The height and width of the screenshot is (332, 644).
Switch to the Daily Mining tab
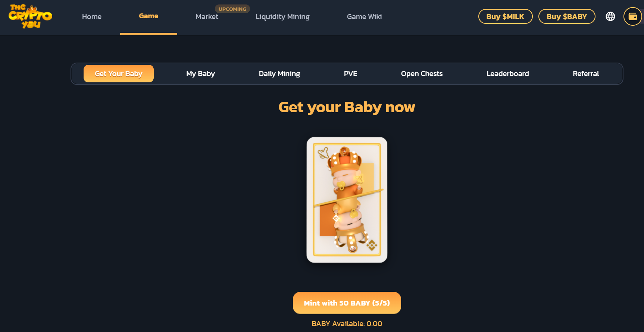[x=279, y=74]
